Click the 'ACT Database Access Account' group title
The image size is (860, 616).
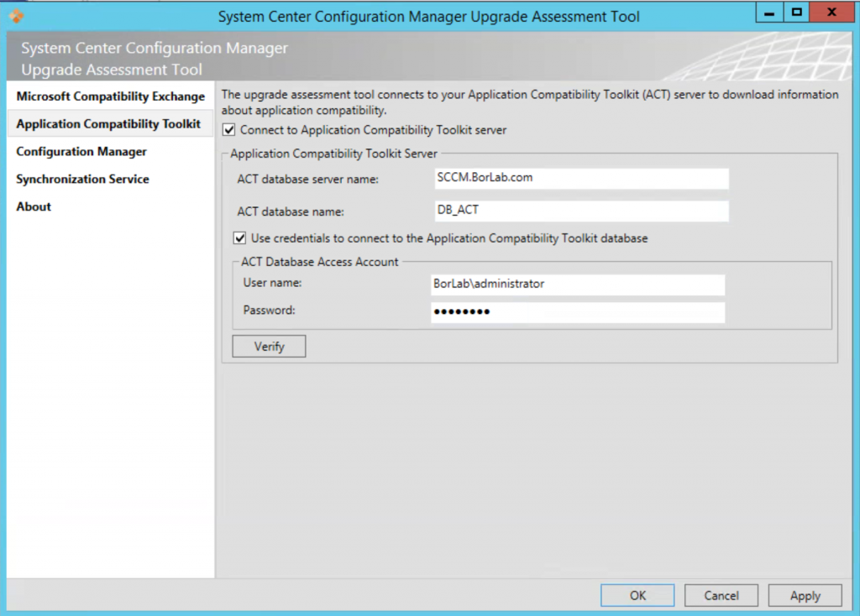click(320, 262)
